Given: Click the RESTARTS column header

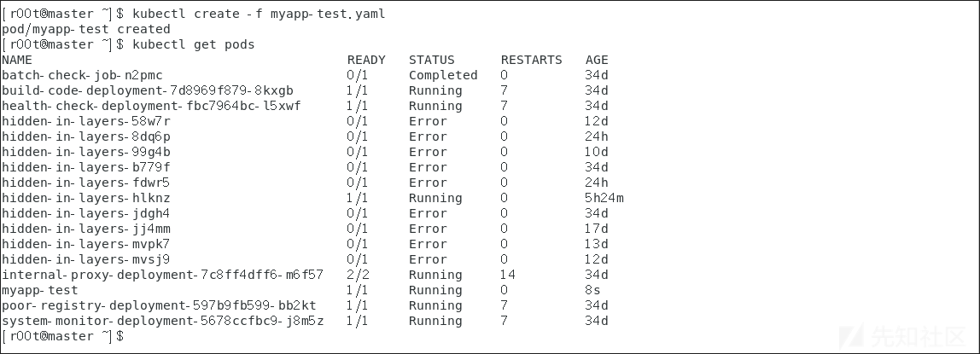Looking at the screenshot, I should point(531,60).
